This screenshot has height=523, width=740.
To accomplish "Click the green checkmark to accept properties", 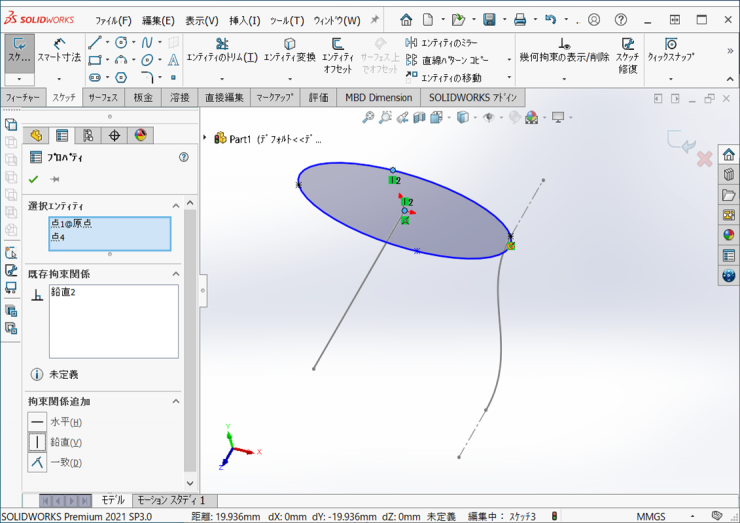I will pos(34,179).
